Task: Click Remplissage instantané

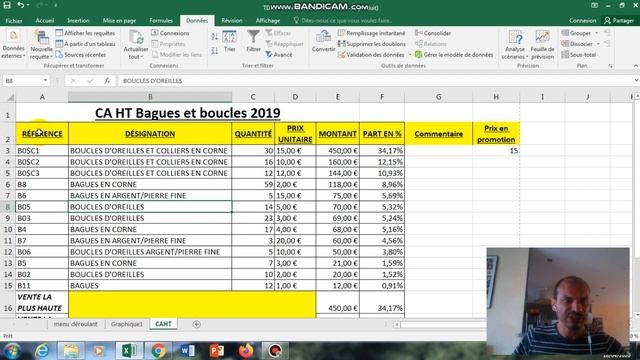Action: [x=371, y=33]
